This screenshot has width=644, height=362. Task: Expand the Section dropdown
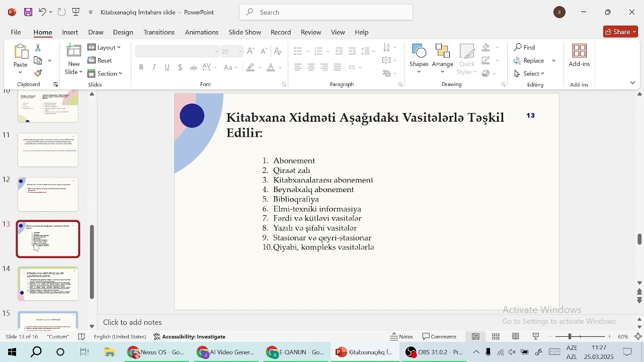(x=106, y=74)
